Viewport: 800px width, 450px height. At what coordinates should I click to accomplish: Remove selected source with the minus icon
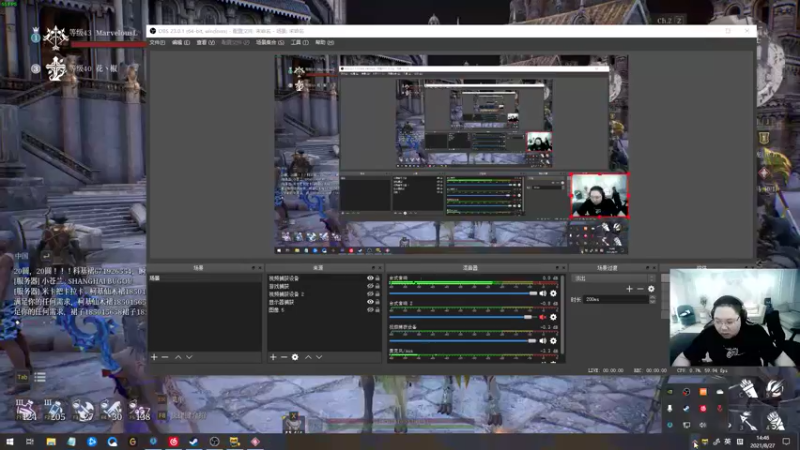pos(284,357)
